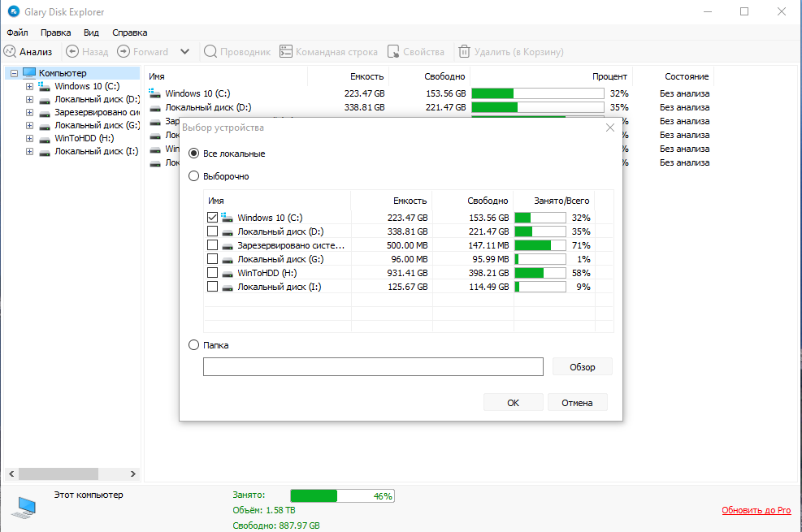Select the Папка radio button

194,345
